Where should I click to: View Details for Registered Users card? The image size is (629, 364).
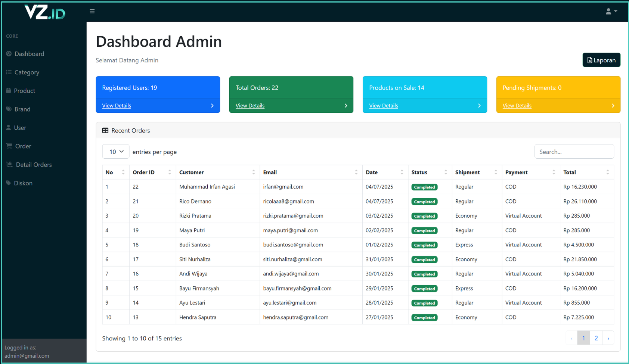click(117, 106)
